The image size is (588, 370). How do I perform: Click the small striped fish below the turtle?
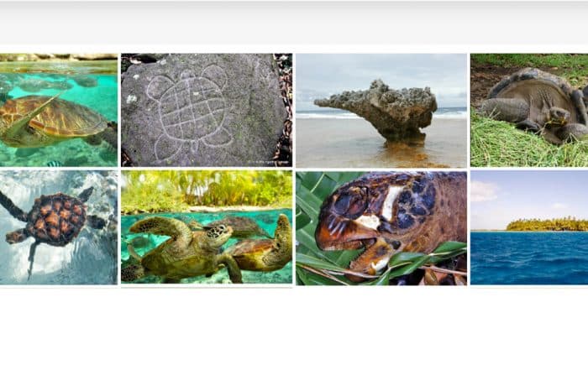click(55, 164)
